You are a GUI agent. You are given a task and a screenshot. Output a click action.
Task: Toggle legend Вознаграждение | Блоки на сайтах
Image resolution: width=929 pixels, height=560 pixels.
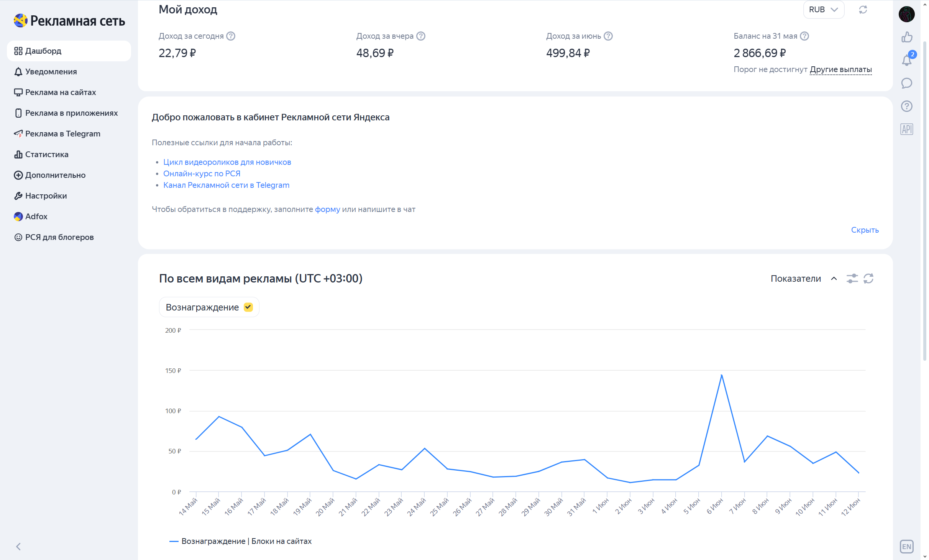pyautogui.click(x=240, y=541)
